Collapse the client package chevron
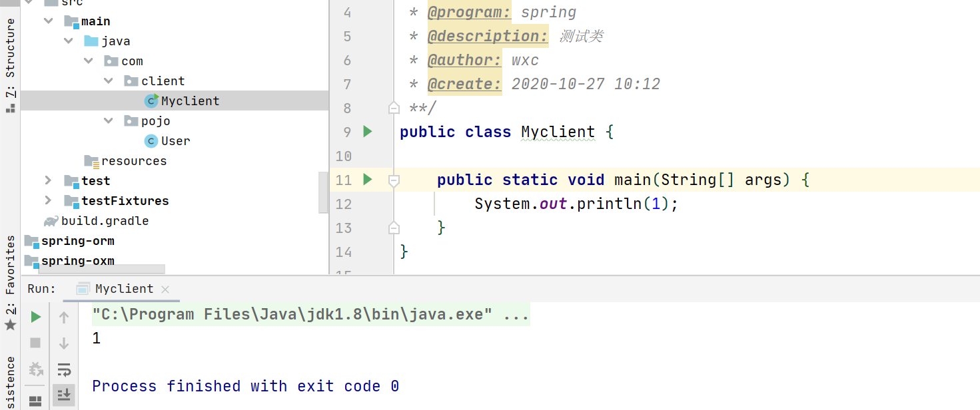The height and width of the screenshot is (410, 980). point(109,81)
